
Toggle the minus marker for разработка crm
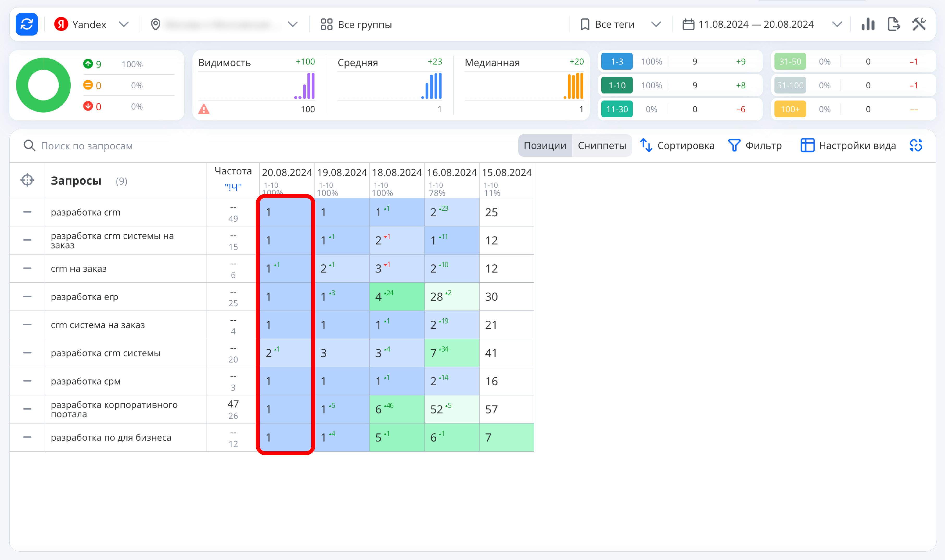pos(27,212)
